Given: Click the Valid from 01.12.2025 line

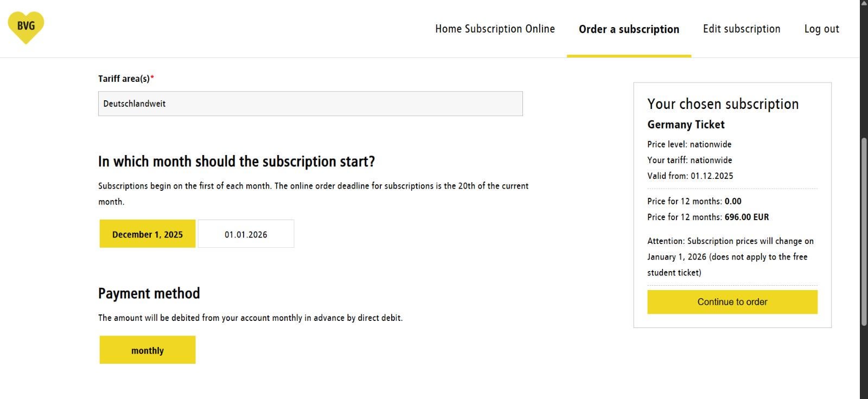Looking at the screenshot, I should 690,176.
